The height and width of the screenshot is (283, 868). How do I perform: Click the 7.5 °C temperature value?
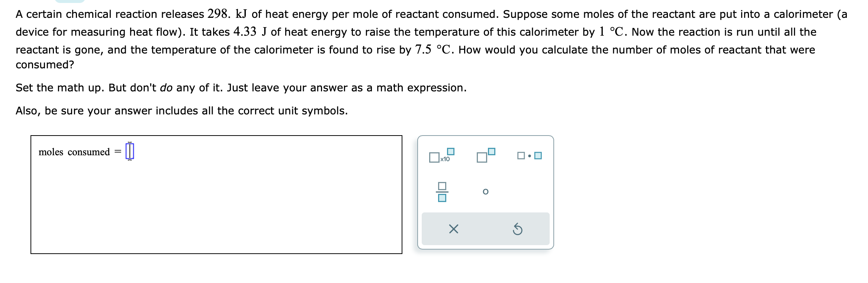tap(434, 50)
